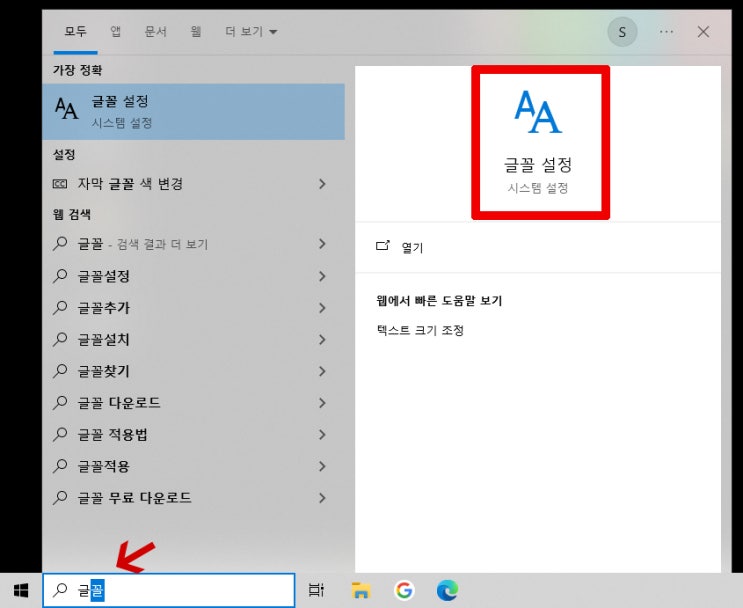This screenshot has height=608, width=743.
Task: Click the CC caption icon
Action: [60, 184]
